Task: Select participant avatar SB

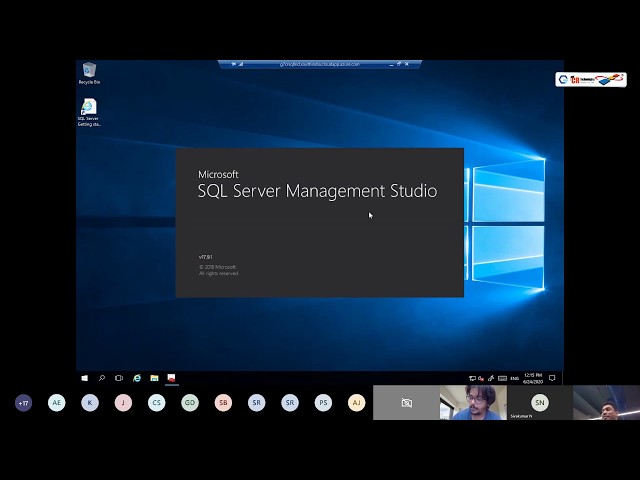Action: pos(223,403)
